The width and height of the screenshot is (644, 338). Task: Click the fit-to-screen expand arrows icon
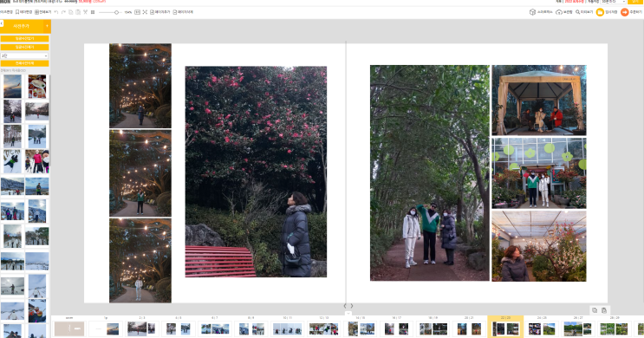[145, 12]
